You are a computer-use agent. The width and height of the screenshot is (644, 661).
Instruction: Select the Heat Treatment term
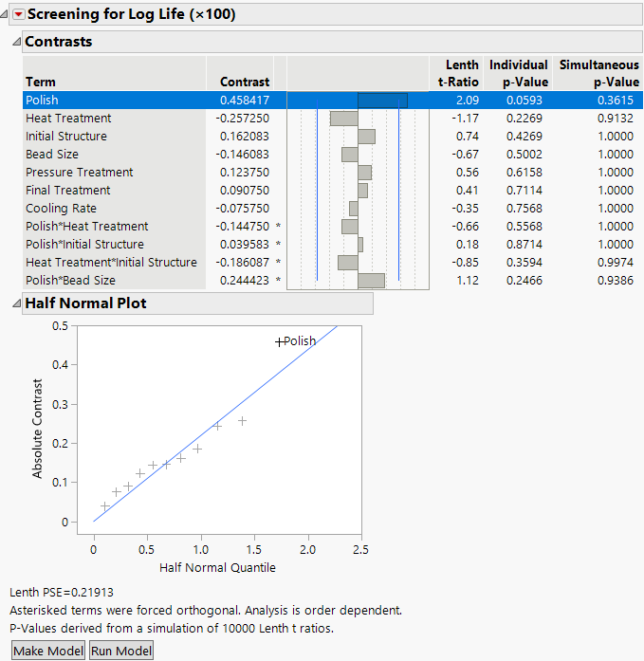[68, 118]
